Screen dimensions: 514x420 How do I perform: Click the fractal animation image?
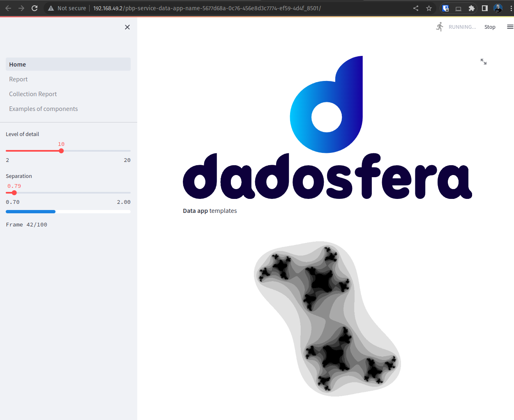327,319
